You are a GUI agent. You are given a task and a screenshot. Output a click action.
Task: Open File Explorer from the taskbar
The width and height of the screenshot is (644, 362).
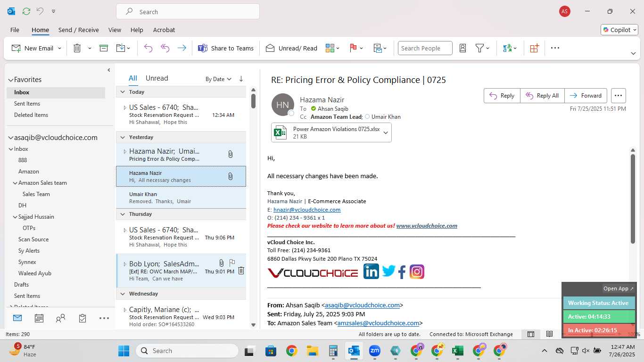click(x=312, y=351)
